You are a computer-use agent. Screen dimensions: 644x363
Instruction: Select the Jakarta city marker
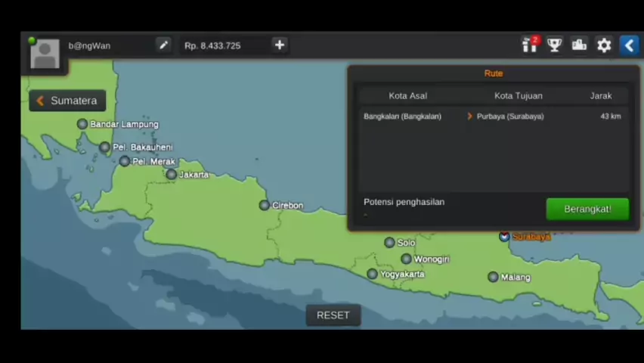click(x=172, y=175)
